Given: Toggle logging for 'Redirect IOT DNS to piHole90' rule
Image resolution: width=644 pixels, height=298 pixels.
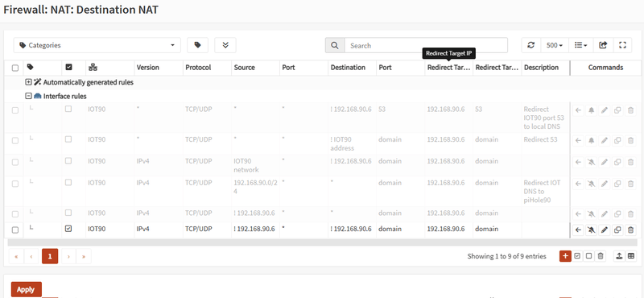Looking at the screenshot, I should click(591, 184).
